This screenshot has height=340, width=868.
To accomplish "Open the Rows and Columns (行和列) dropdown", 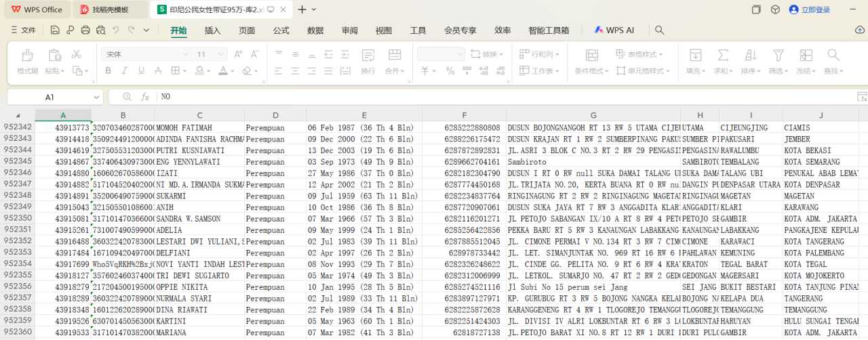I will tap(540, 54).
